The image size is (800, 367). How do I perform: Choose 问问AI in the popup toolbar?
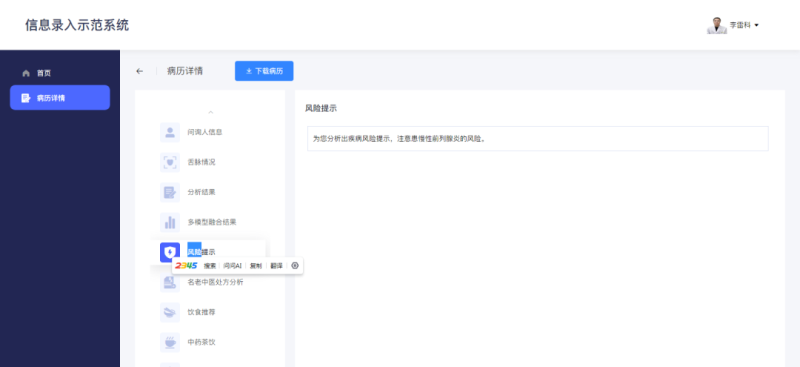point(233,265)
